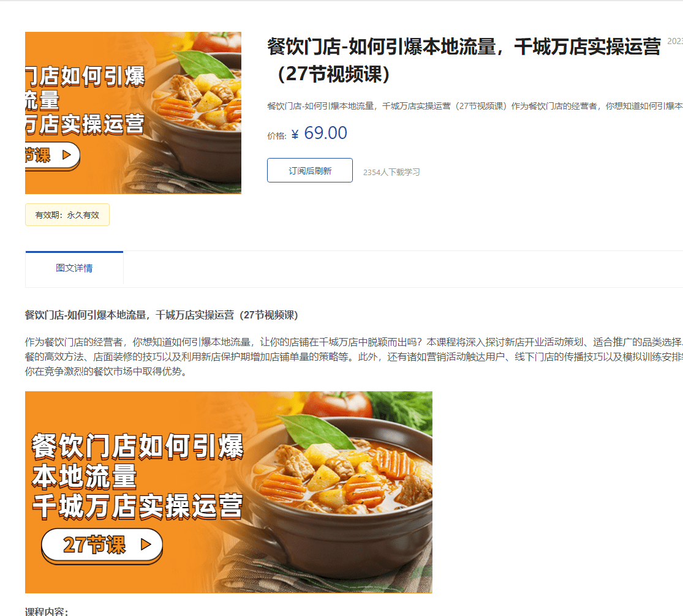Click the grey summary line under the title
This screenshot has width=683, height=616.
pos(475,106)
